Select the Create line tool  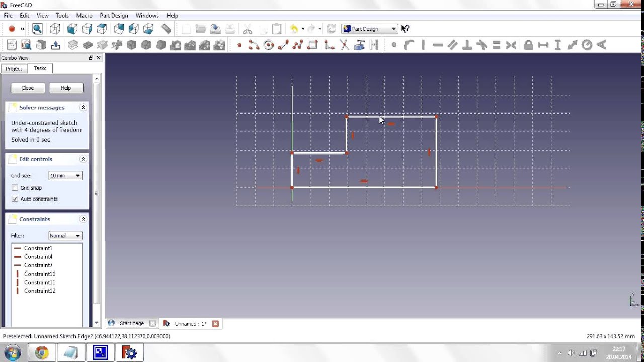pyautogui.click(x=283, y=45)
